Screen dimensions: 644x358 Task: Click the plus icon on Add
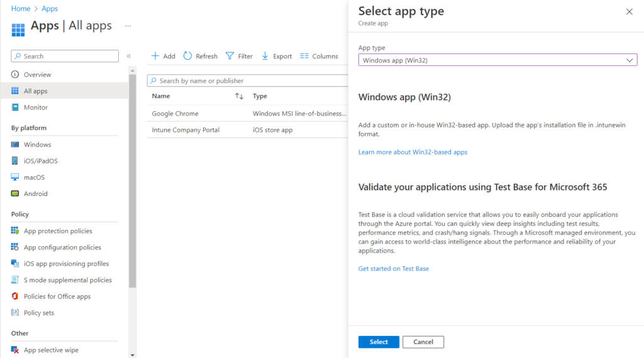pyautogui.click(x=155, y=56)
